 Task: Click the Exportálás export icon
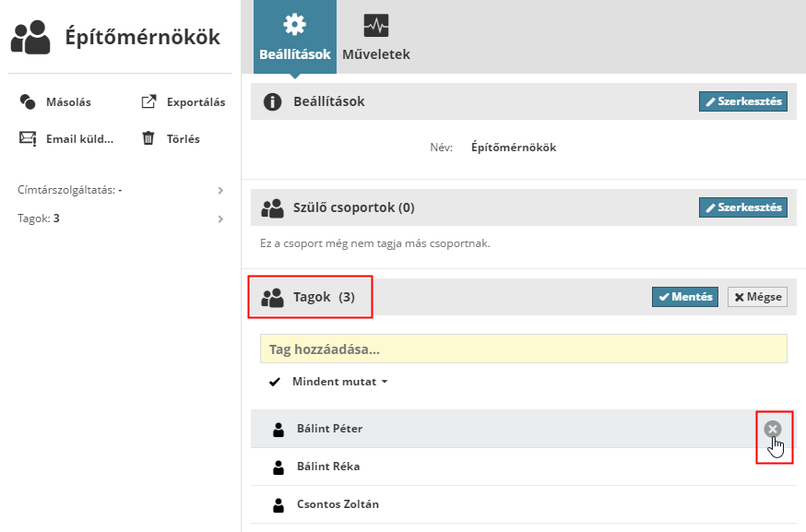[x=148, y=102]
